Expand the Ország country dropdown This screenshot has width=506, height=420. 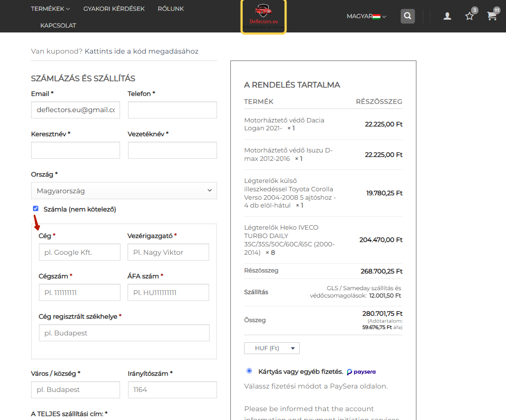click(124, 190)
